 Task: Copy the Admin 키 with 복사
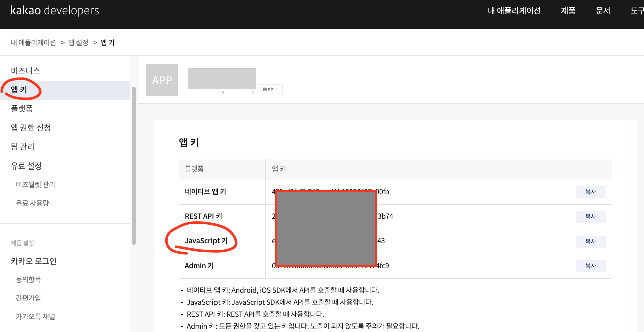(591, 266)
